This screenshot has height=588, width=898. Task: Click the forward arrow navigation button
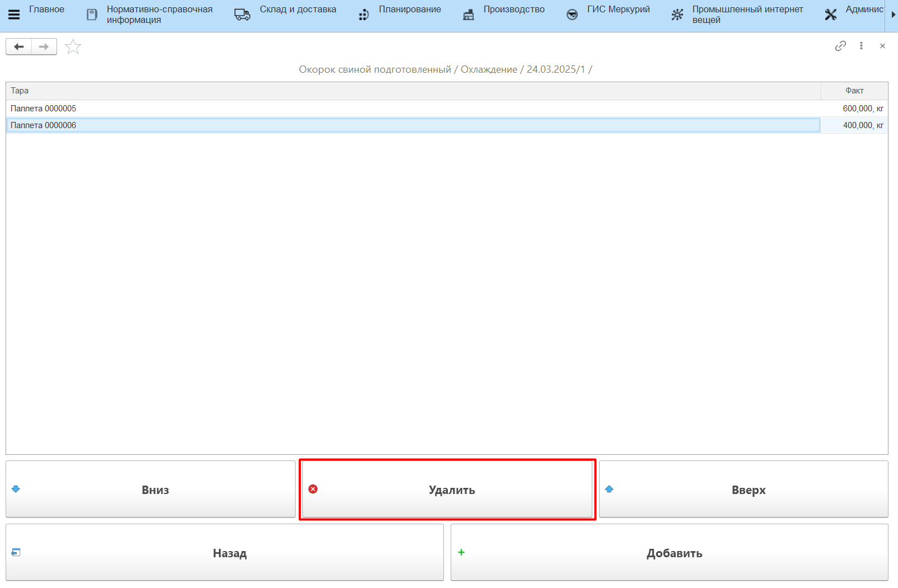(44, 46)
